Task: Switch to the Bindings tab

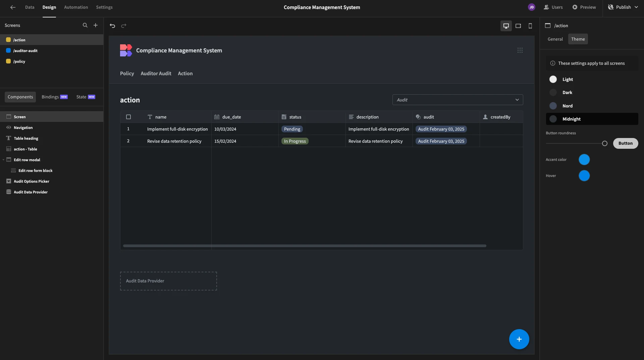Action: click(55, 97)
